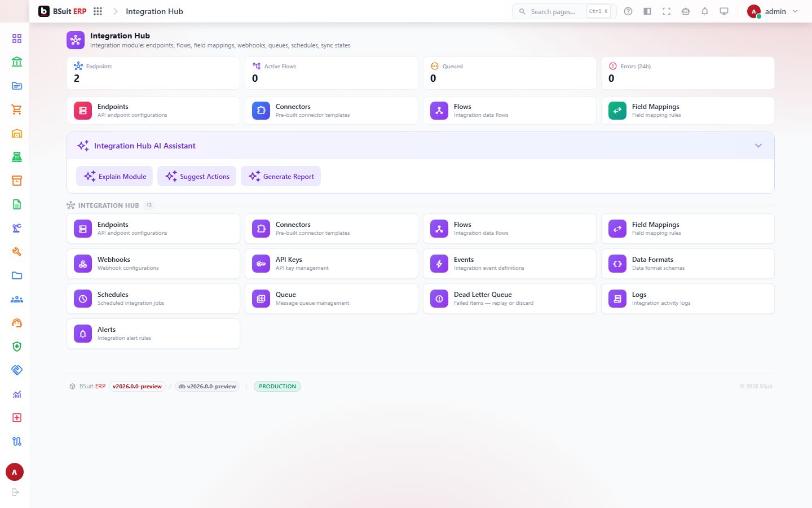
Task: Open the apps grid launcher beside BSuit ERP
Action: [98, 11]
